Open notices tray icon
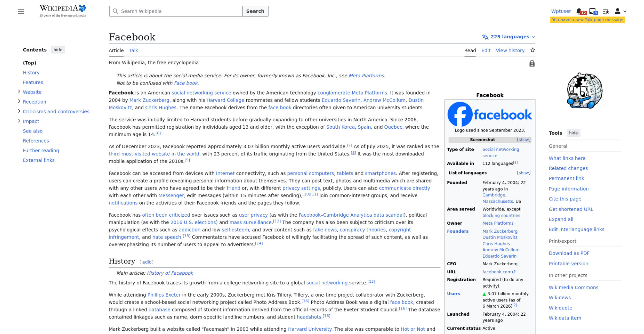 pyautogui.click(x=593, y=11)
